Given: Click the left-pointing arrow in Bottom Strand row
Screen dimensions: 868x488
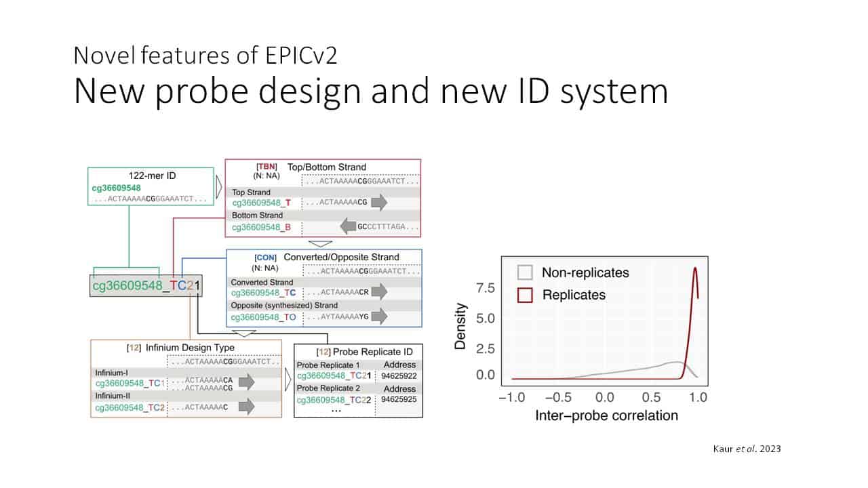Looking at the screenshot, I should coord(349,227).
